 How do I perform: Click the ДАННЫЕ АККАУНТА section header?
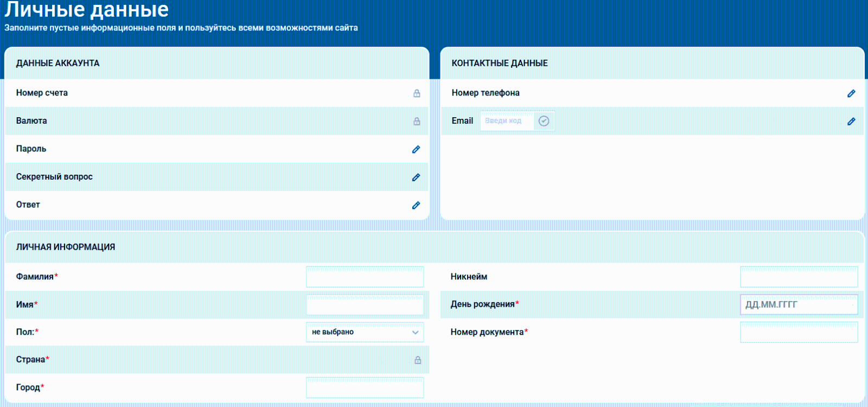(x=58, y=63)
